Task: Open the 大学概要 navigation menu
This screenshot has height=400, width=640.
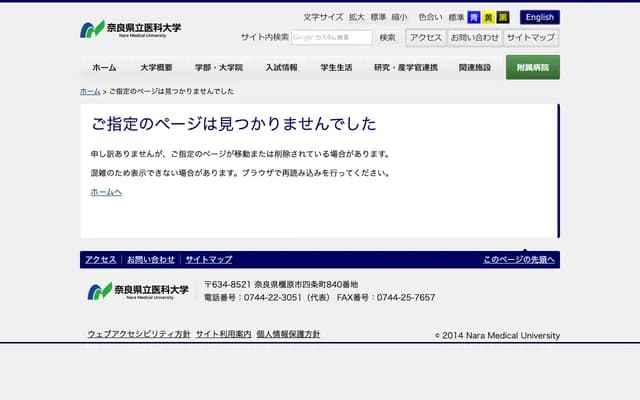Action: tap(156, 67)
